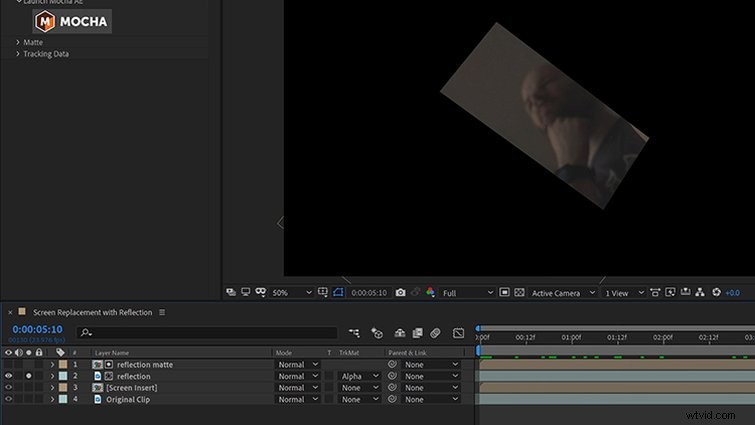Click the 01:00f mark on time ruler
Viewport: 755px width, 425px height.
pos(572,337)
